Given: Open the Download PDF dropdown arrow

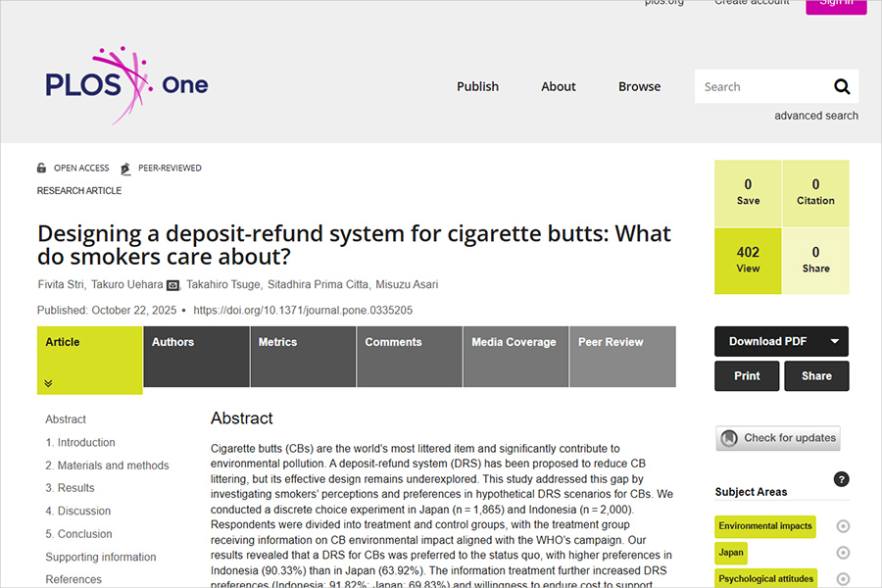Looking at the screenshot, I should click(834, 341).
